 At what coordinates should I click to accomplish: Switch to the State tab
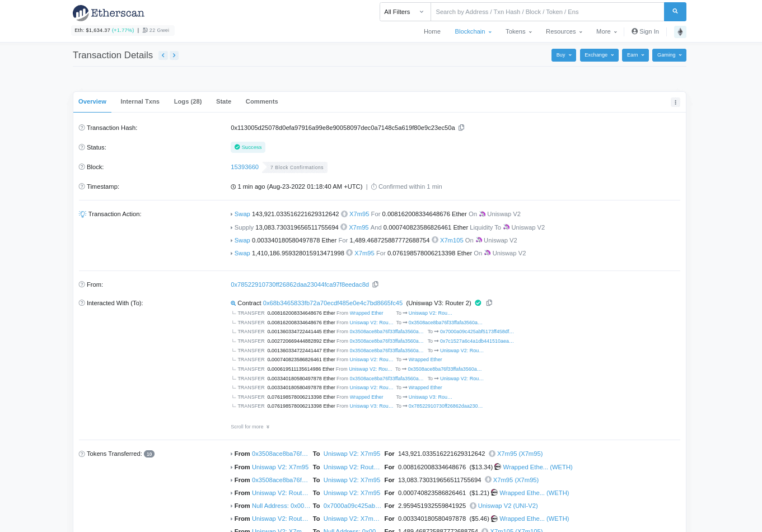pyautogui.click(x=223, y=101)
